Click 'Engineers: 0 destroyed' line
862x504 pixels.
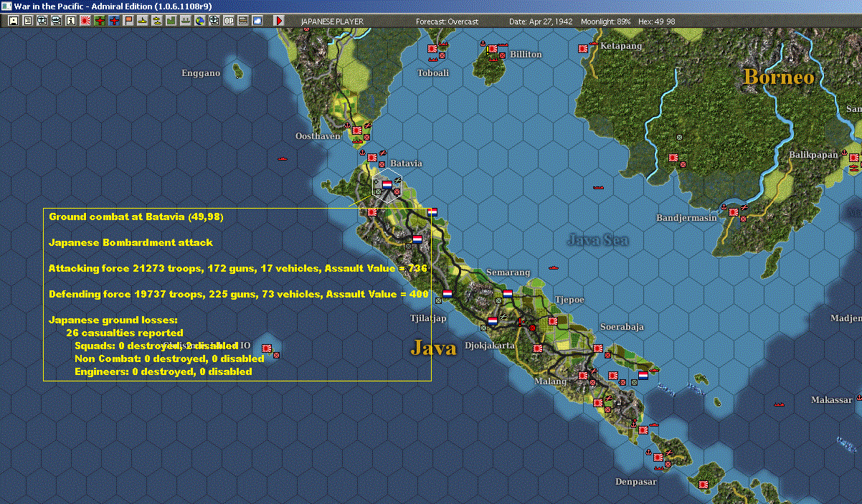click(x=164, y=371)
